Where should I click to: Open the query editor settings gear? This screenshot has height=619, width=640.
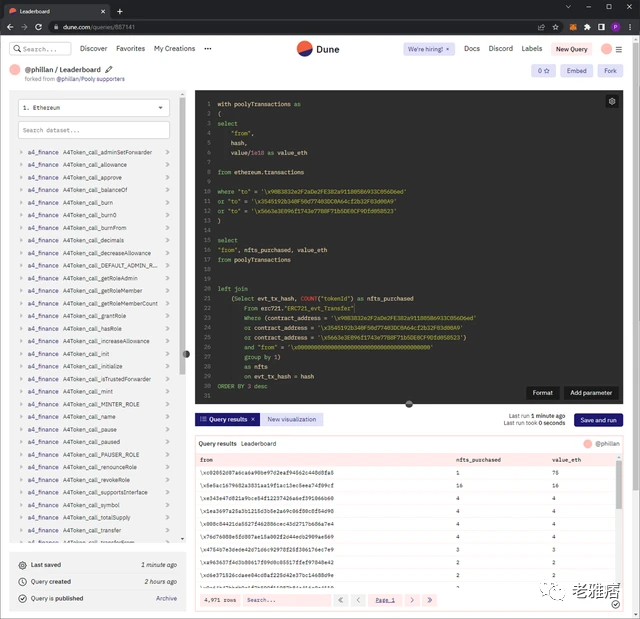point(612,101)
